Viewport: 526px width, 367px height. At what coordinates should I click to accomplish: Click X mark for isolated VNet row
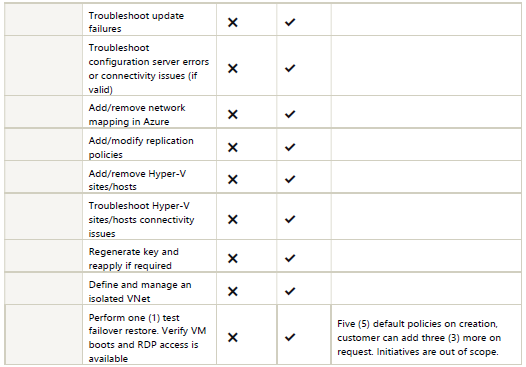coord(232,291)
